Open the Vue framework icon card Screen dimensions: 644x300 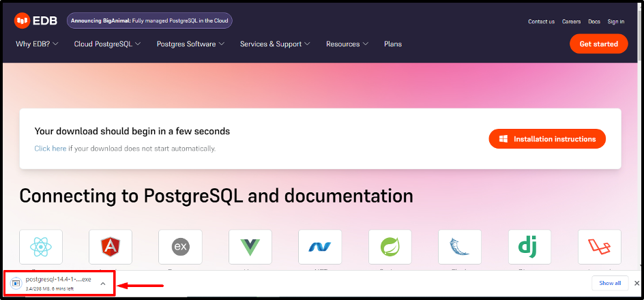(x=250, y=247)
